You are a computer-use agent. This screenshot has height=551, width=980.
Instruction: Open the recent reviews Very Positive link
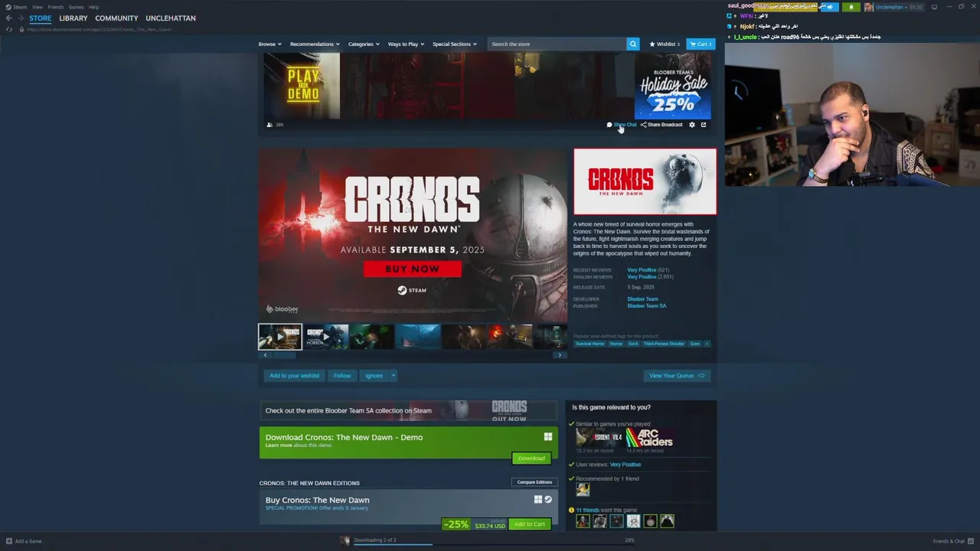pyautogui.click(x=642, y=270)
